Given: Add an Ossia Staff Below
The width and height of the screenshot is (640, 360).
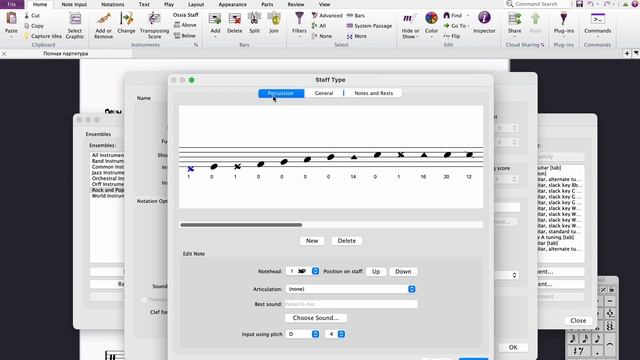Looking at the screenshot, I should tap(185, 36).
